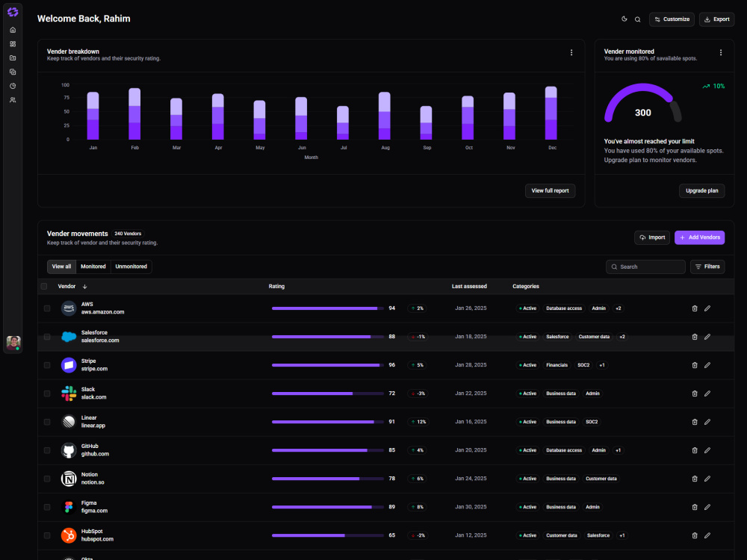747x560 pixels.
Task: Check the Stripe row checkbox
Action: (47, 365)
